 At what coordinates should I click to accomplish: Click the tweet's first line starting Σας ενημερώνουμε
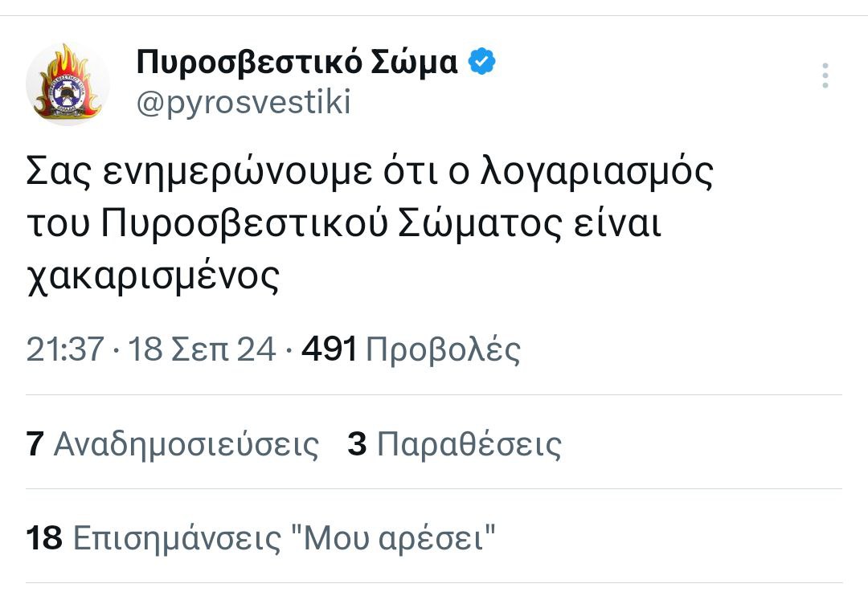(370, 175)
